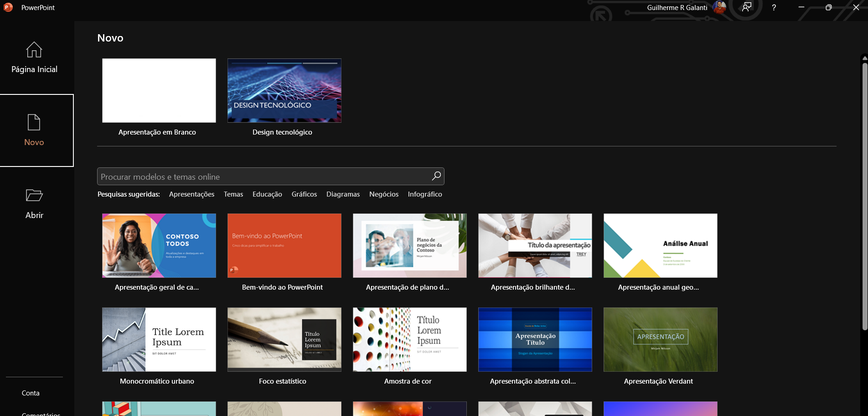Select suggested search Apresentações
The image size is (868, 416).
click(191, 194)
